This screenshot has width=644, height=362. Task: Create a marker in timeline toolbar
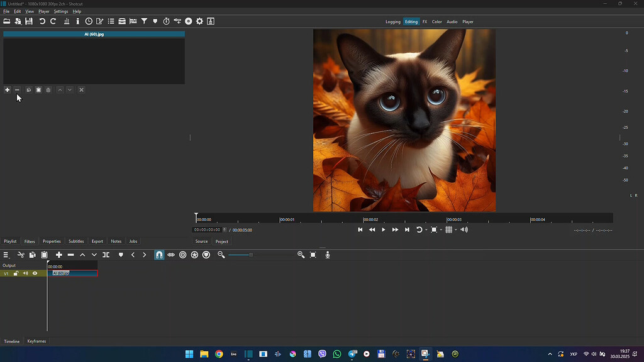click(x=121, y=255)
